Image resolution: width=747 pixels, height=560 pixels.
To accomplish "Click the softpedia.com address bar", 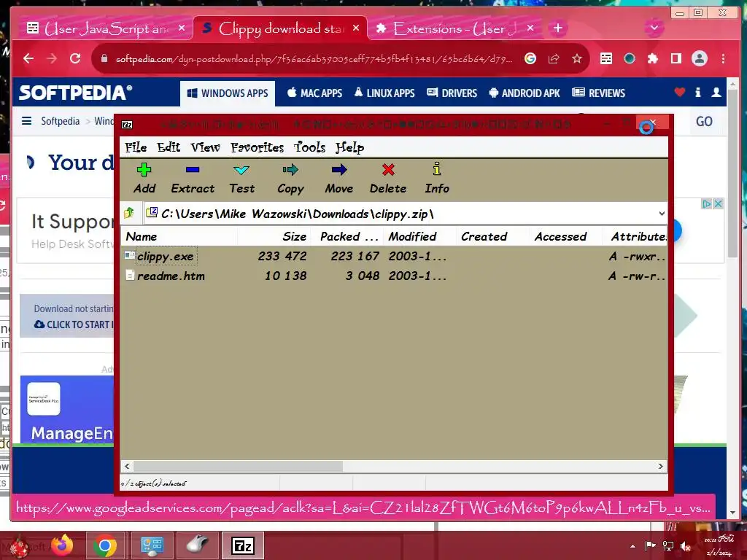I will 314,59.
